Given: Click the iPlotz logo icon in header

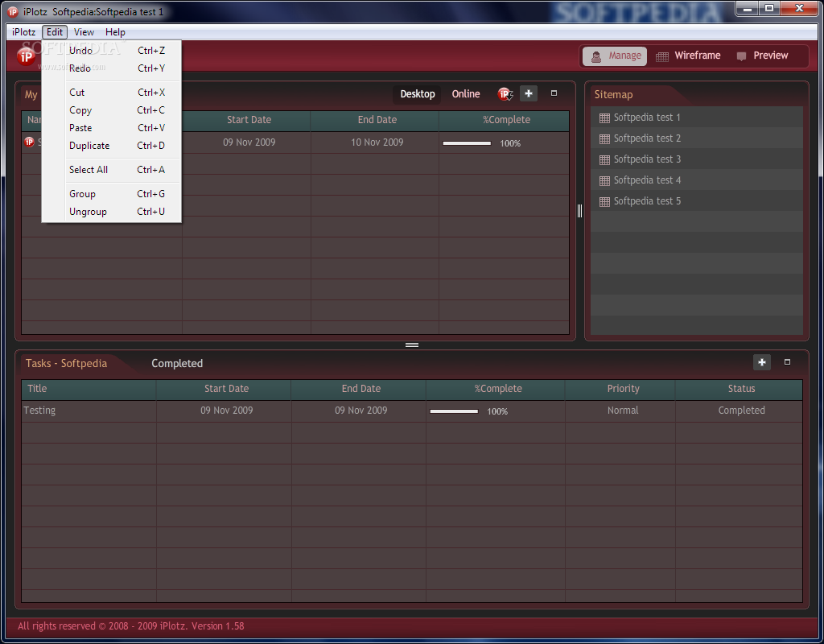Looking at the screenshot, I should point(26,56).
